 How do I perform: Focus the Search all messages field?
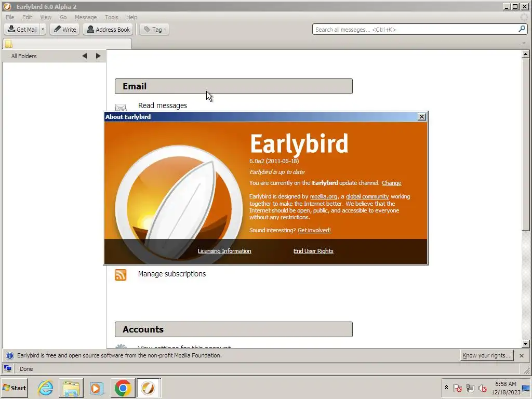(x=415, y=30)
